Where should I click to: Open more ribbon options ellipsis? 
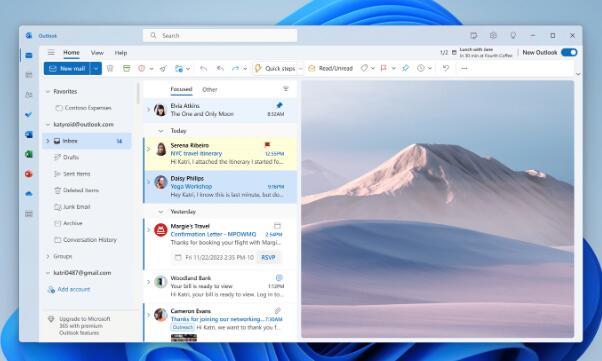coord(465,68)
